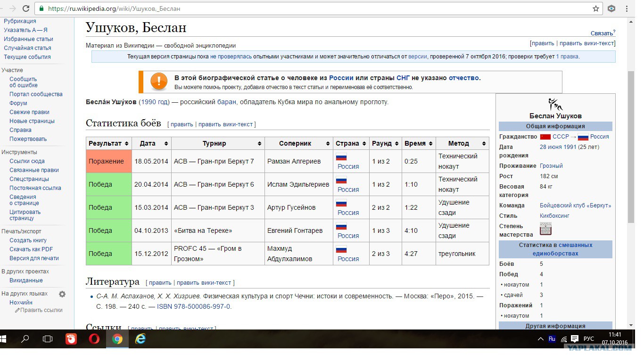
Task: Open Бойцовский клуб «Беркут» link
Action: (x=575, y=206)
